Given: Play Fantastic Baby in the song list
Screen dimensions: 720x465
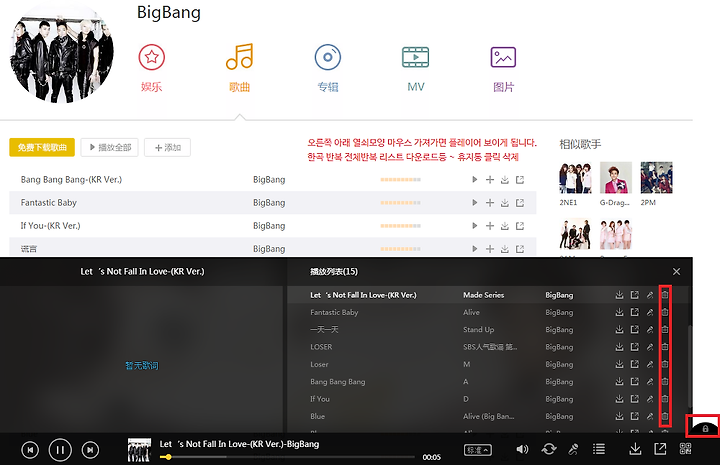Looking at the screenshot, I should (x=475, y=202).
